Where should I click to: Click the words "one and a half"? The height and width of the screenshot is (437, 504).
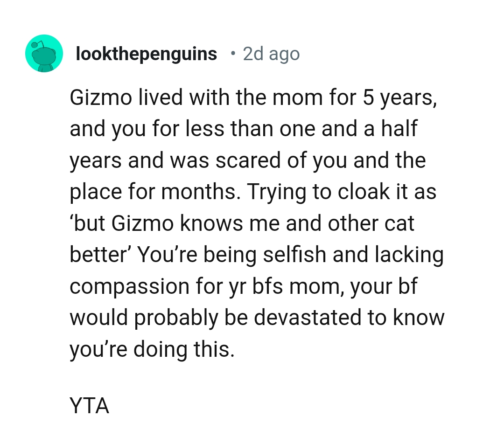pyautogui.click(x=348, y=129)
